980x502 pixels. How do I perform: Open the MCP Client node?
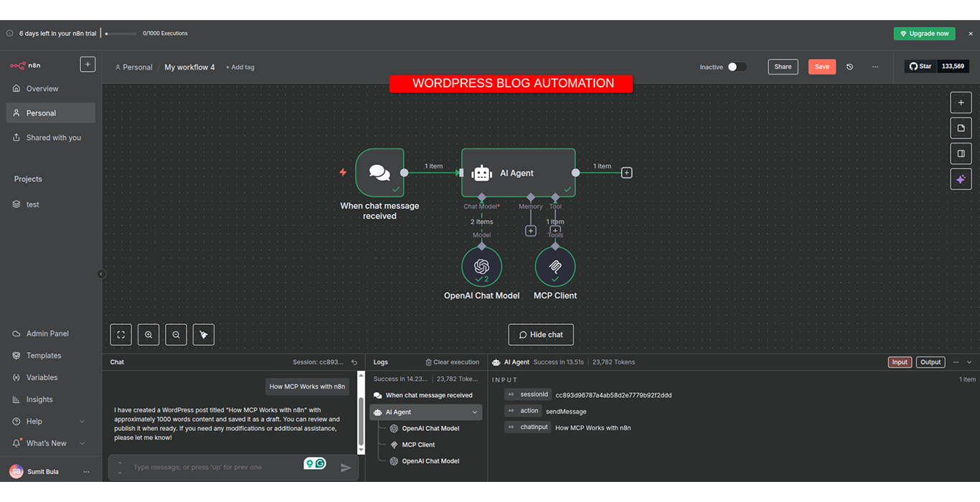pos(555,266)
